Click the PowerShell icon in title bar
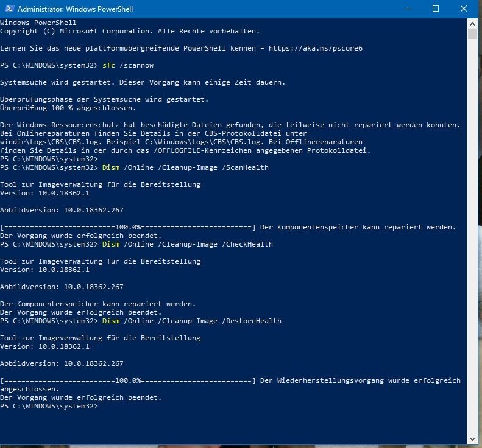The height and width of the screenshot is (448, 482). click(9, 9)
